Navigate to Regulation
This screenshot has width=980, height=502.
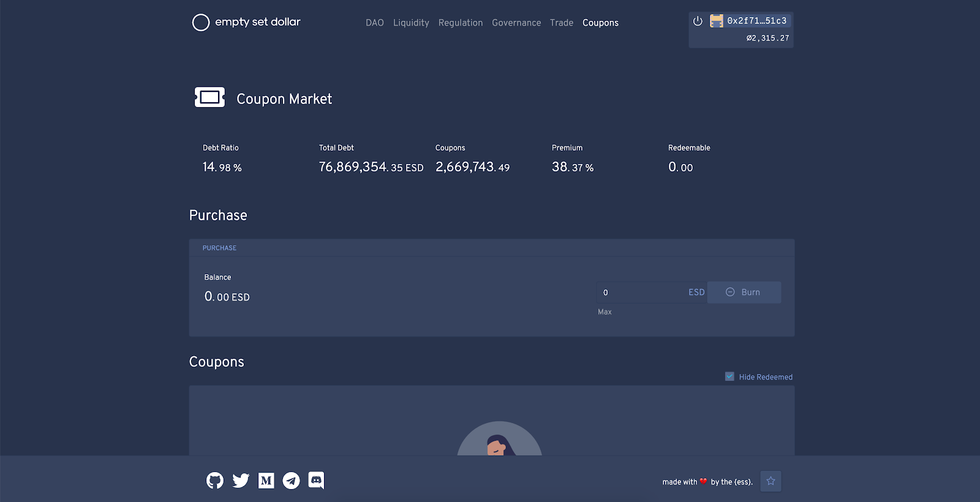[461, 23]
